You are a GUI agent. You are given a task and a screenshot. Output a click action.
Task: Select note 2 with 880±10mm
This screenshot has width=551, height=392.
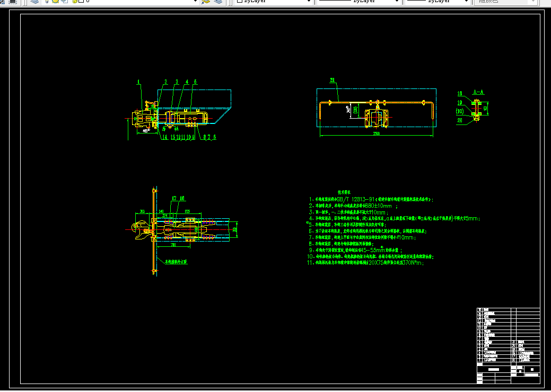353,206
